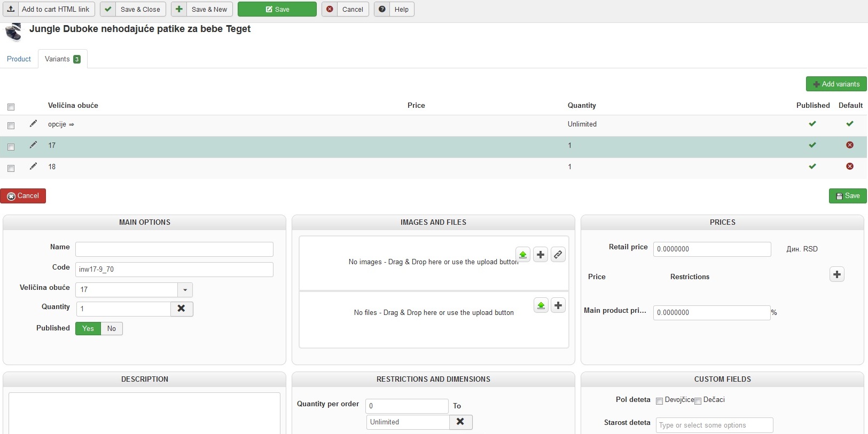This screenshot has height=434, width=868.
Task: Edit variant 17 using its pencil icon
Action: point(33,145)
